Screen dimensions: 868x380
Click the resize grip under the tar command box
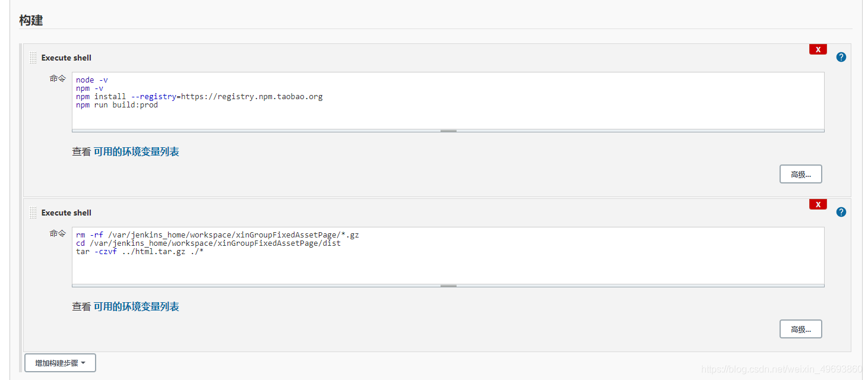(x=448, y=285)
